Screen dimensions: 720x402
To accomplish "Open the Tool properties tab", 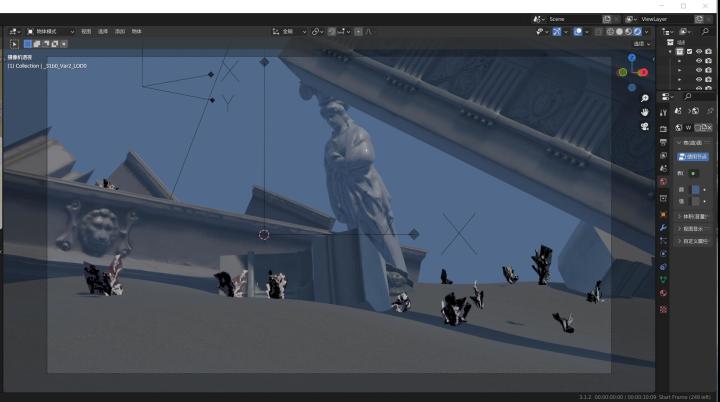I will pos(663,113).
